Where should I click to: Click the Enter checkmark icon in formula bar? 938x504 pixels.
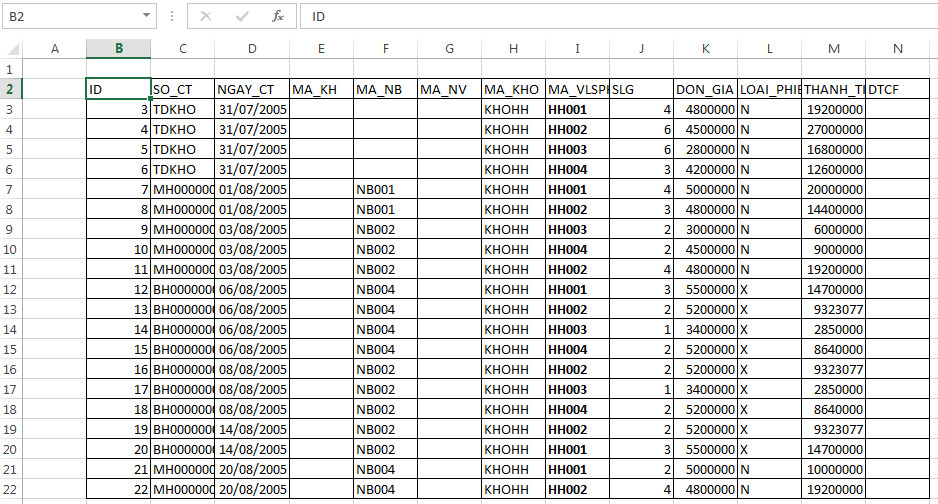click(x=241, y=17)
